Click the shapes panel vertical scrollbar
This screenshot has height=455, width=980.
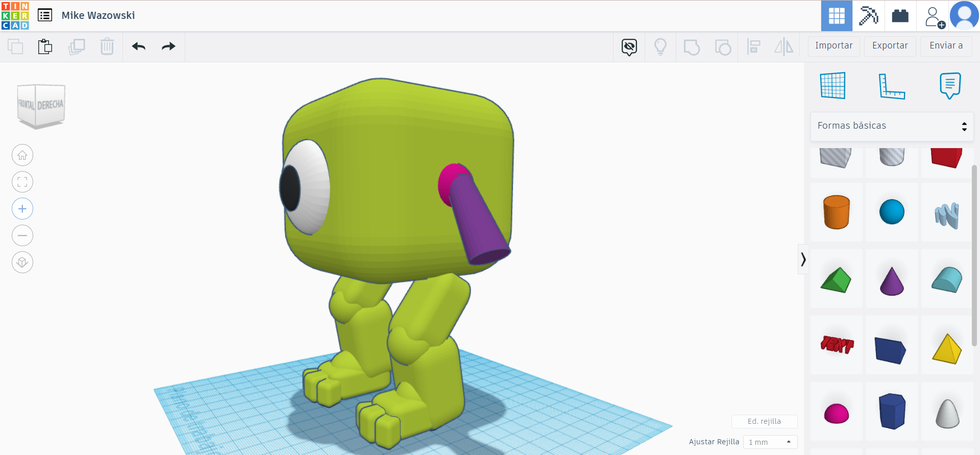pyautogui.click(x=974, y=255)
